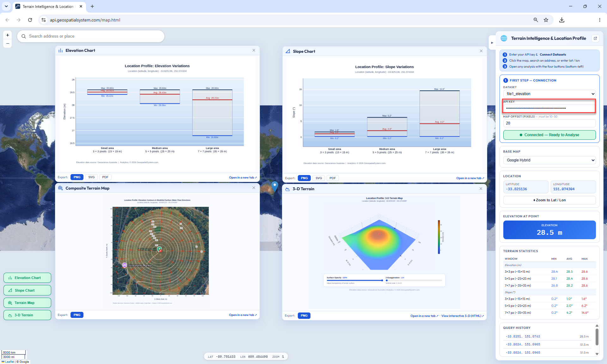Zoom in the map with plus button
The height and width of the screenshot is (364, 607).
pos(8,35)
